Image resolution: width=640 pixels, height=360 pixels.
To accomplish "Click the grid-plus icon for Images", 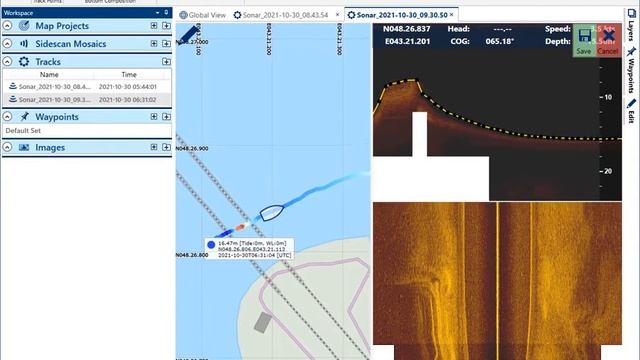I will [x=154, y=147].
